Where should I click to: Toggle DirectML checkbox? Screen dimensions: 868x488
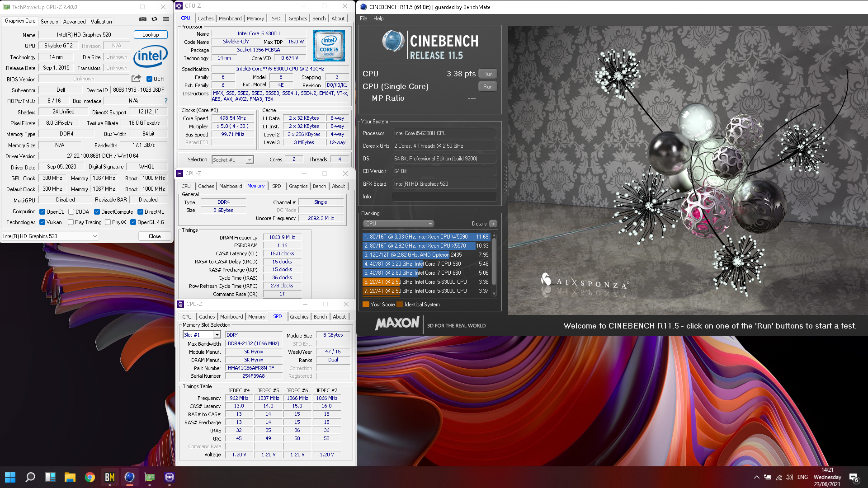click(x=141, y=212)
